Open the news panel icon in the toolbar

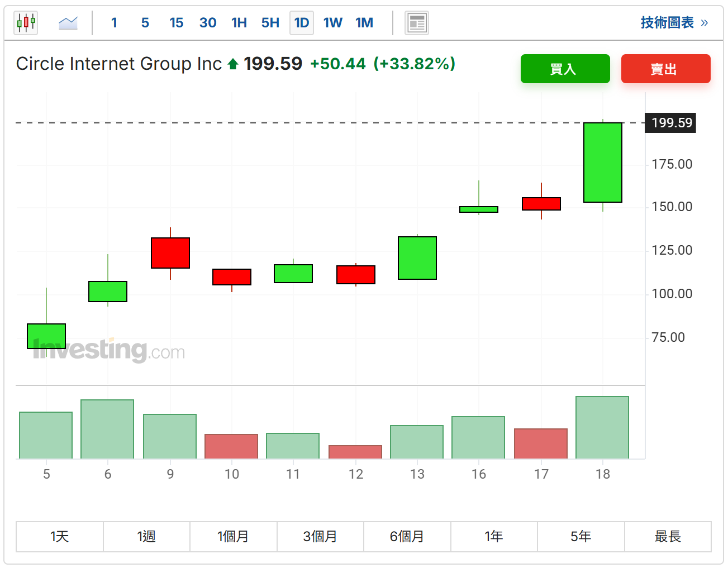tap(417, 23)
